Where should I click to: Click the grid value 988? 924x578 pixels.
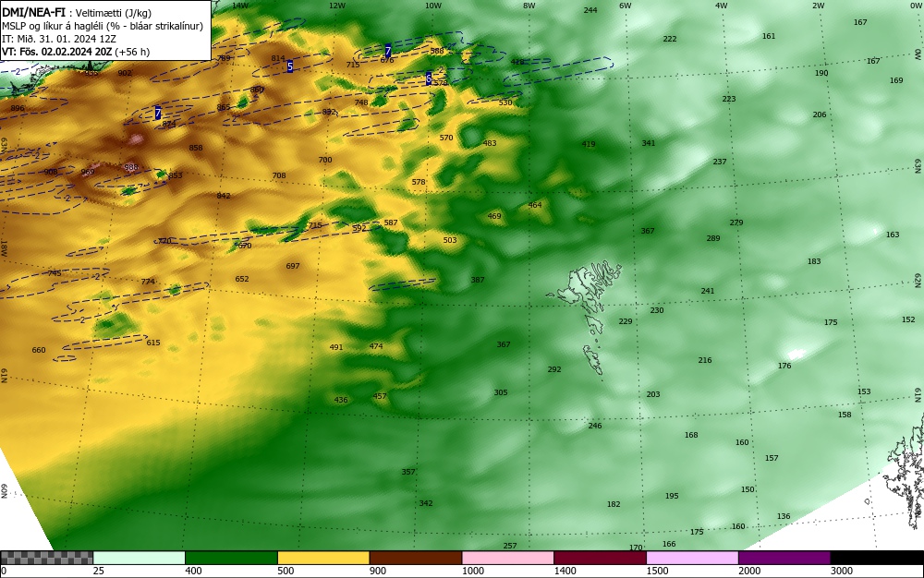pyautogui.click(x=131, y=168)
